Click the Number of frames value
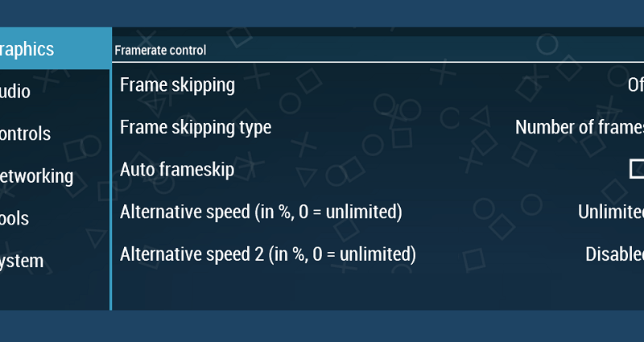 [x=580, y=127]
